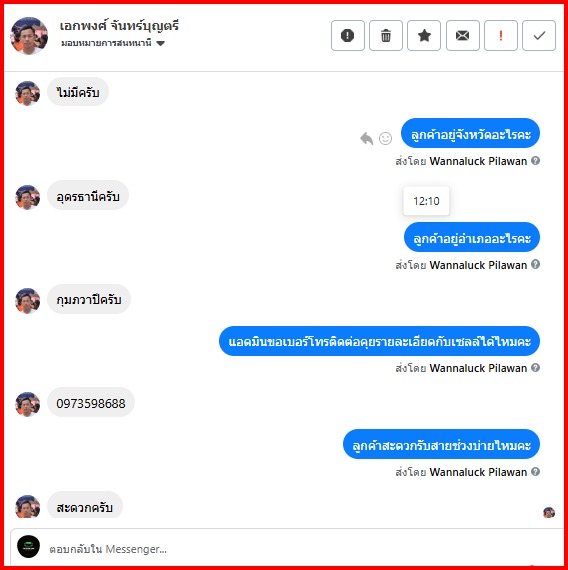
Task: Click the spam report exclamation icon
Action: 348,36
